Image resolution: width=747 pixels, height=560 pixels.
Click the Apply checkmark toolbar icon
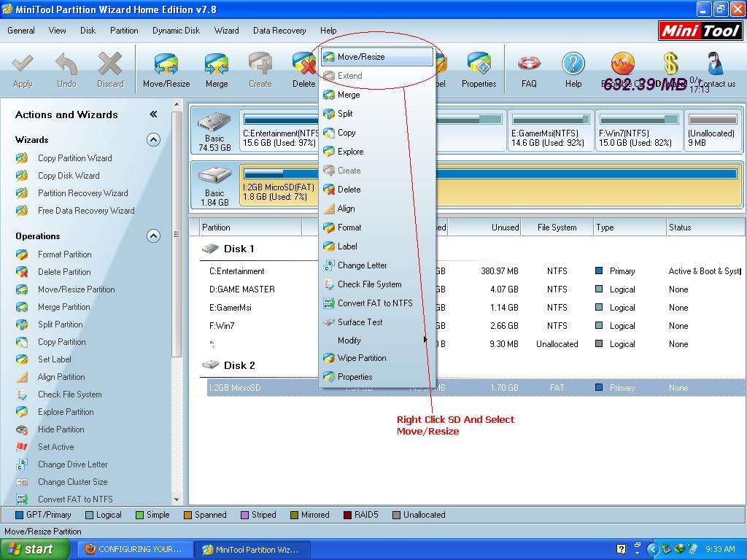(23, 64)
